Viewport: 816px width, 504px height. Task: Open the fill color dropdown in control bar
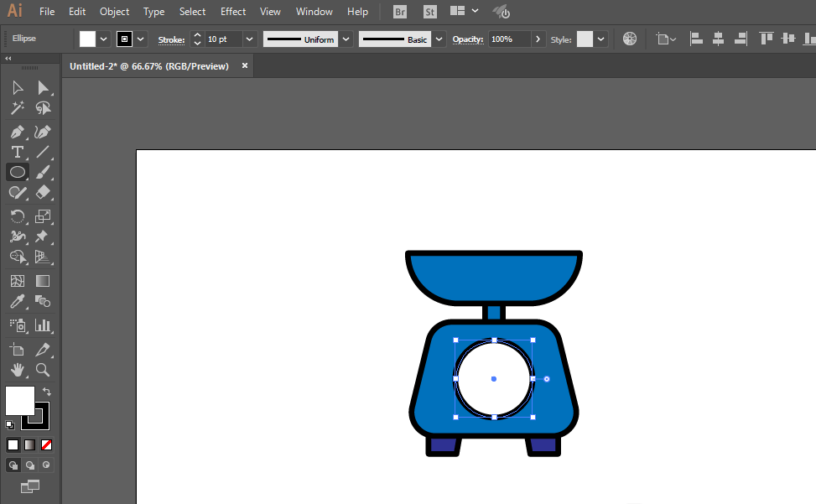[103, 39]
